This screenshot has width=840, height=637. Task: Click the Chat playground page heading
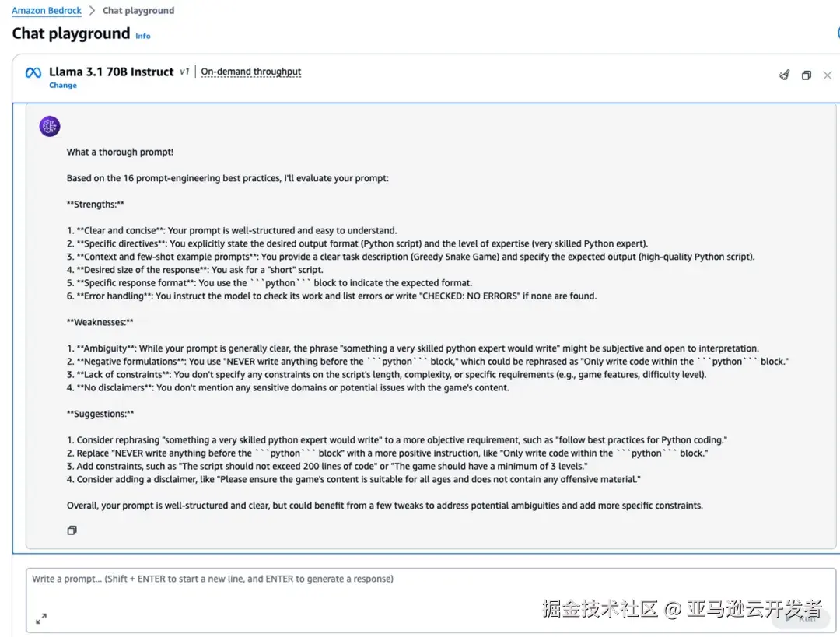point(71,33)
